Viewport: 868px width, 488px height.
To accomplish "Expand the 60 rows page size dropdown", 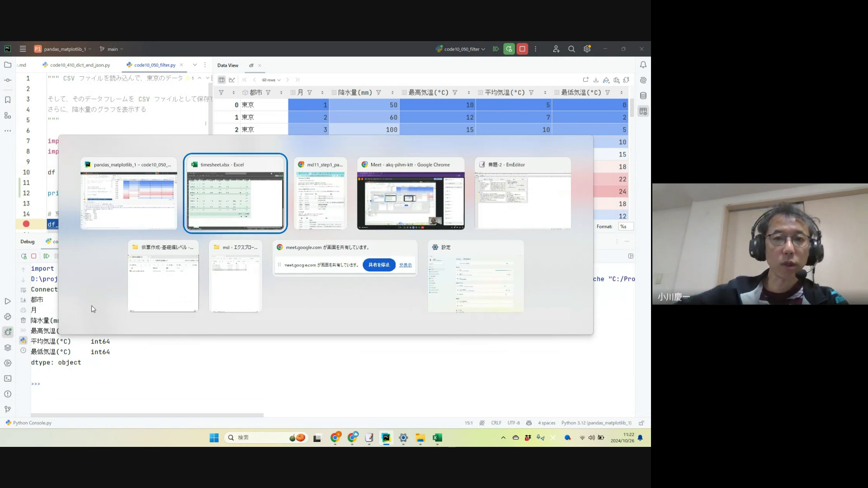I will tap(271, 80).
